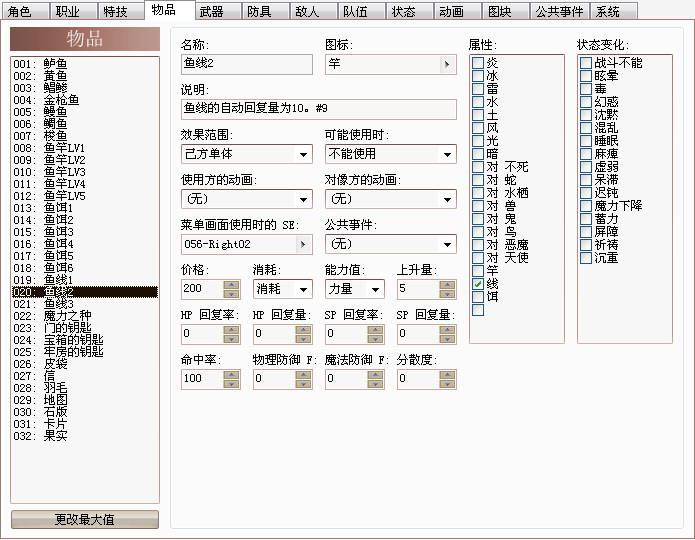Increase 分散度 with up arrow
Screen dimensions: 695x540
pyautogui.click(x=447, y=375)
